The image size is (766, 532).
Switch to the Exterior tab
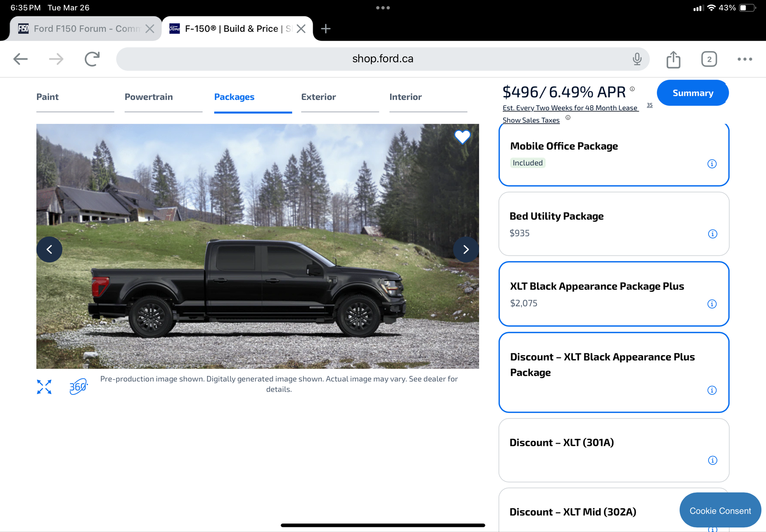[x=318, y=97]
